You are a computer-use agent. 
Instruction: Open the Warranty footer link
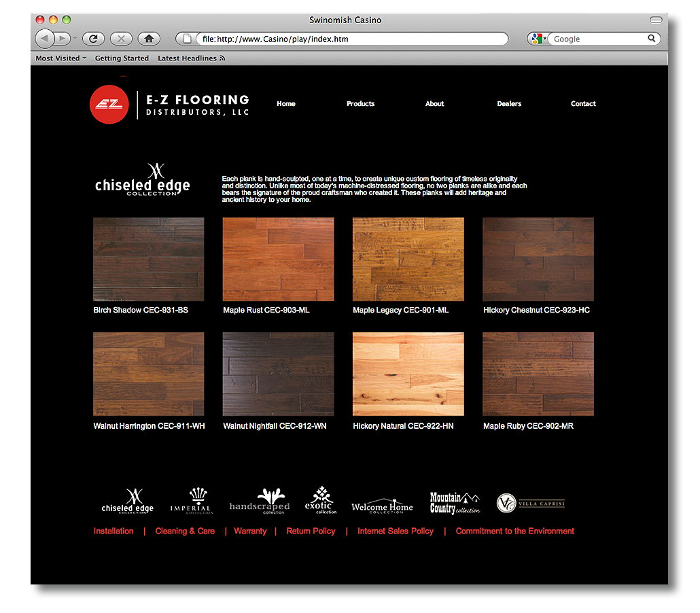(x=250, y=531)
